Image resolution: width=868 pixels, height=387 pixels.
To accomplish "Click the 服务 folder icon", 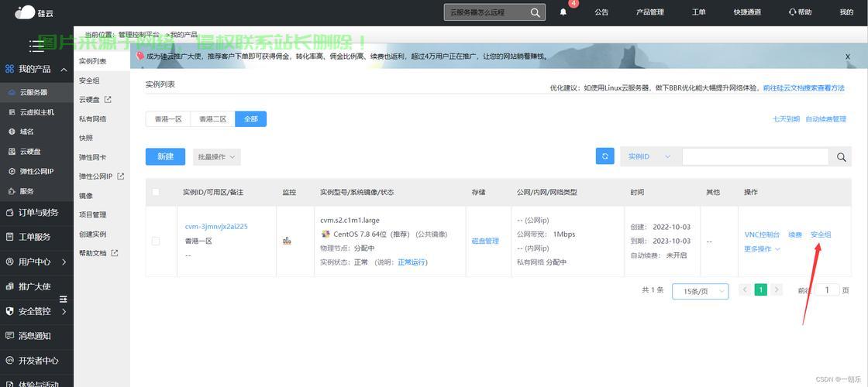I will click(12, 191).
